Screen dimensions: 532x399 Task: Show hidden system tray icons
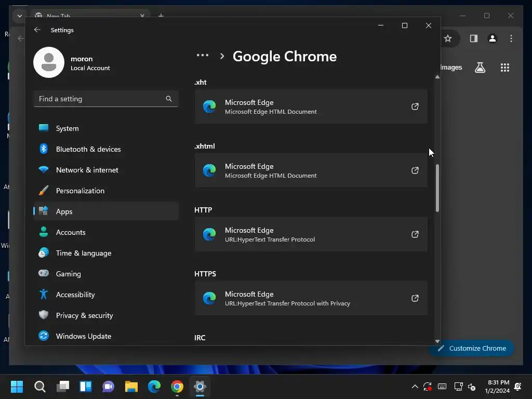click(x=415, y=387)
